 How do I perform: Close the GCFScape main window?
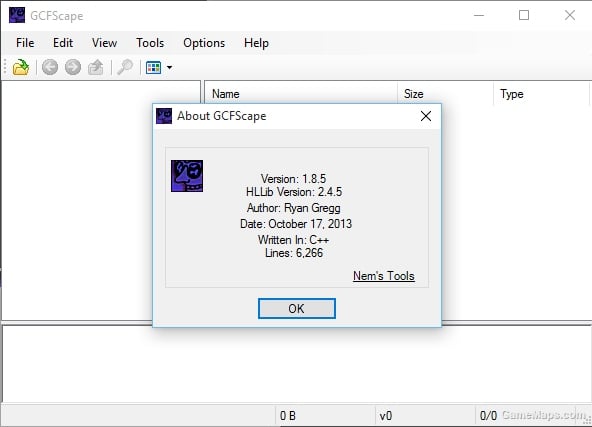click(570, 15)
